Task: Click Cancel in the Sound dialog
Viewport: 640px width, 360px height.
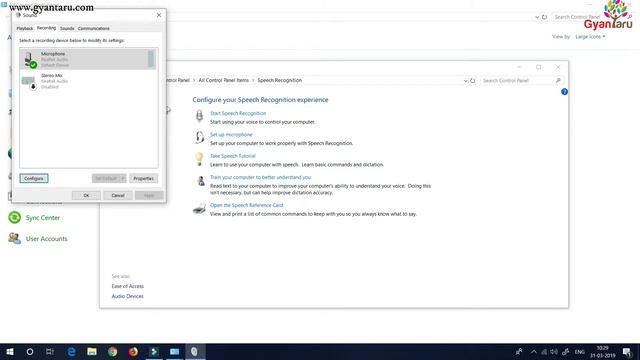Action: pyautogui.click(x=118, y=196)
